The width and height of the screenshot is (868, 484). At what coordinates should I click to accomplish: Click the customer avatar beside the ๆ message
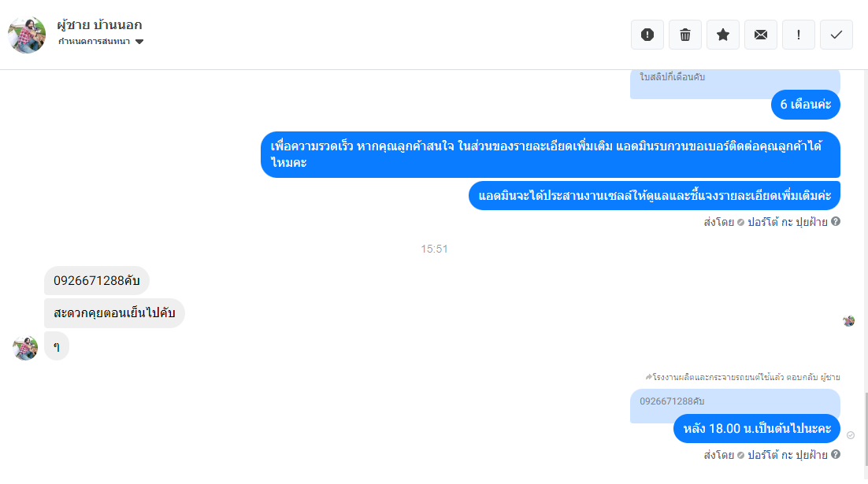click(x=25, y=348)
